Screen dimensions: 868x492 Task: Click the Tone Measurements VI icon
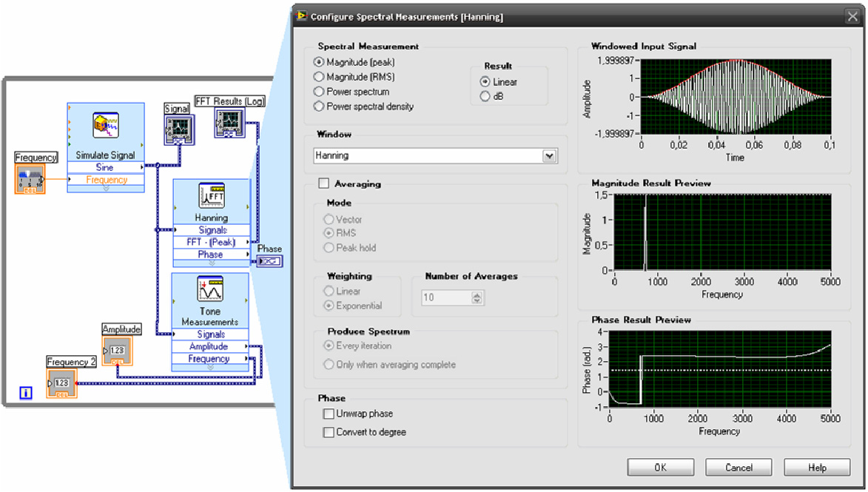pyautogui.click(x=210, y=289)
